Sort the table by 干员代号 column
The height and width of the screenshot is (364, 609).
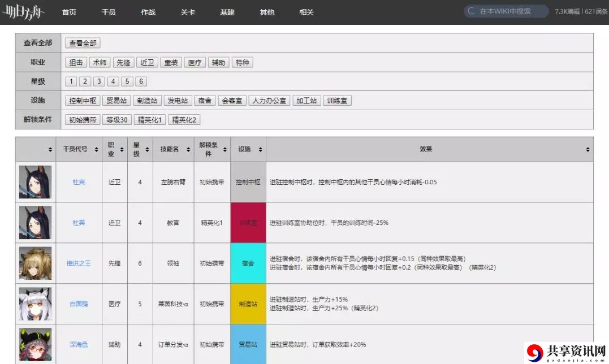(x=96, y=149)
